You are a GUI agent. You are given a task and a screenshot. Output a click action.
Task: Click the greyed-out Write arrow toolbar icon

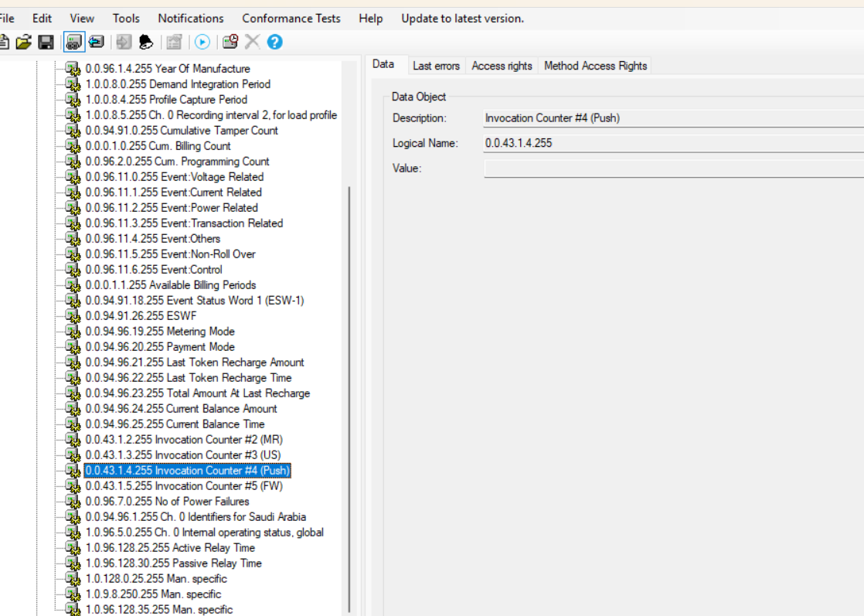pos(124,42)
